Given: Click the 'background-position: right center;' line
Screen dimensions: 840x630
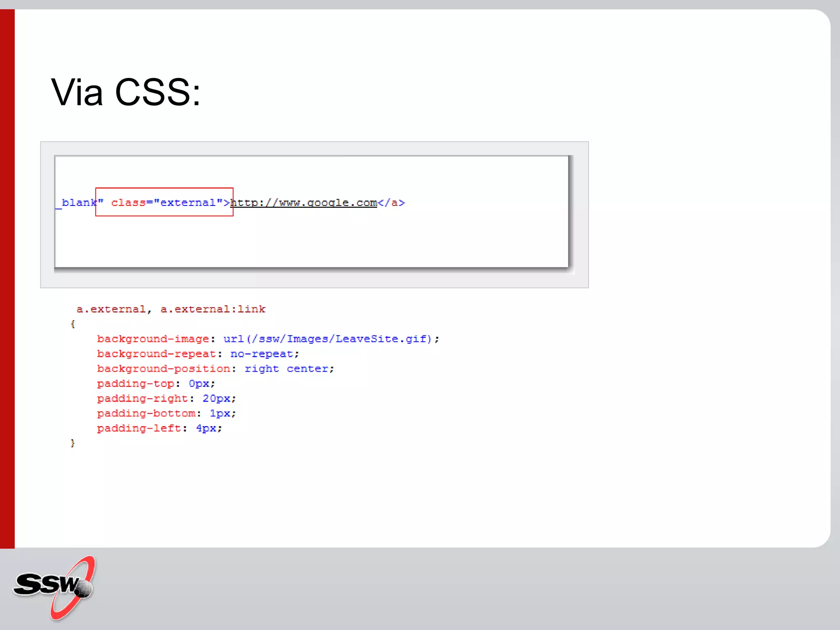Looking at the screenshot, I should coord(216,369).
